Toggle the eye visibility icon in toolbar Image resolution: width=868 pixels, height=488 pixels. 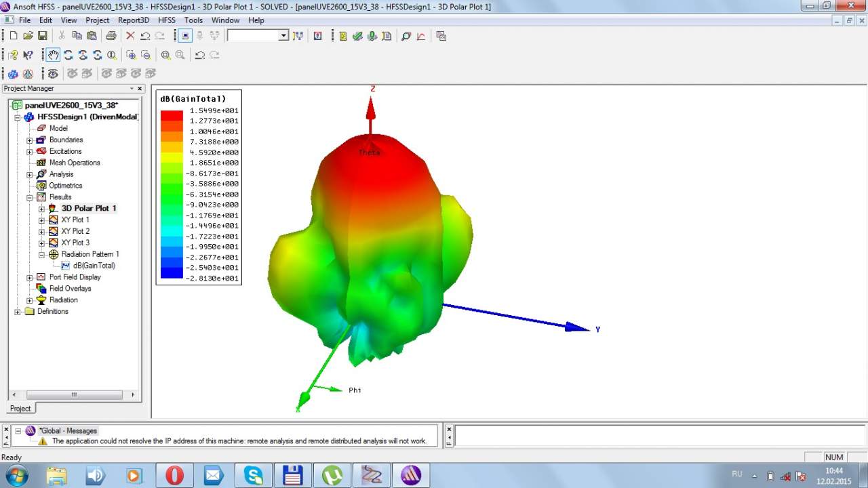click(x=53, y=74)
